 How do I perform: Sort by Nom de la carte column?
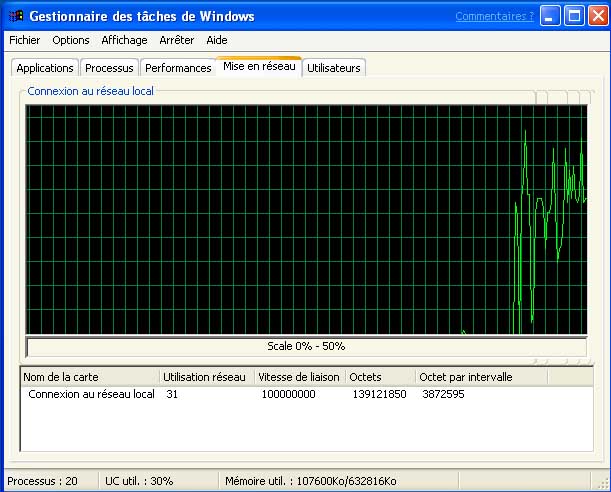tap(90, 377)
